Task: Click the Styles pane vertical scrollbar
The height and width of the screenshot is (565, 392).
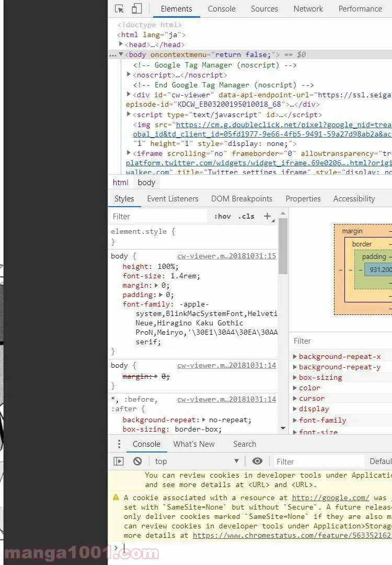Action: [283, 246]
